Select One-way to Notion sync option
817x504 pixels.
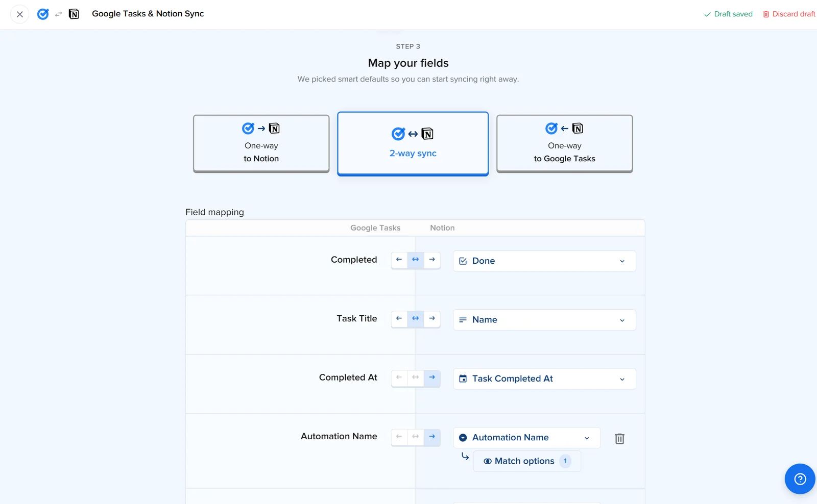(261, 143)
